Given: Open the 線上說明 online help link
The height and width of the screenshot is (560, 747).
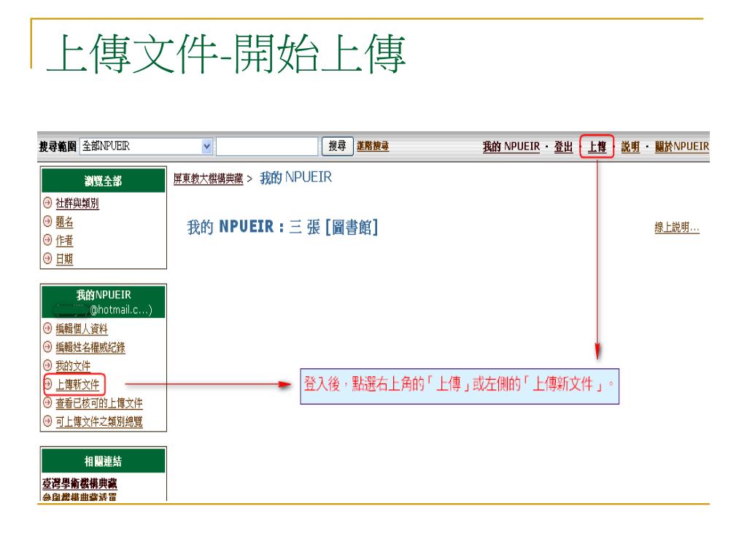Looking at the screenshot, I should tap(676, 227).
